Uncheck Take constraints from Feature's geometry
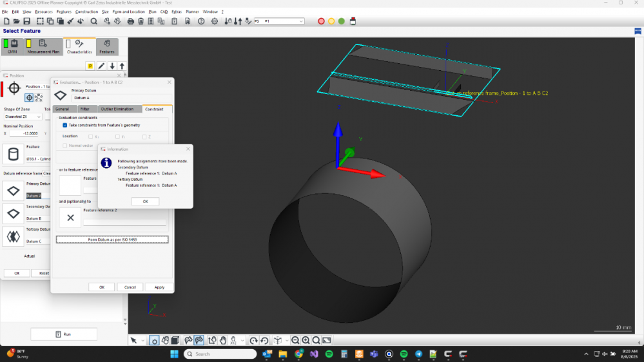The image size is (644, 362). tap(65, 125)
